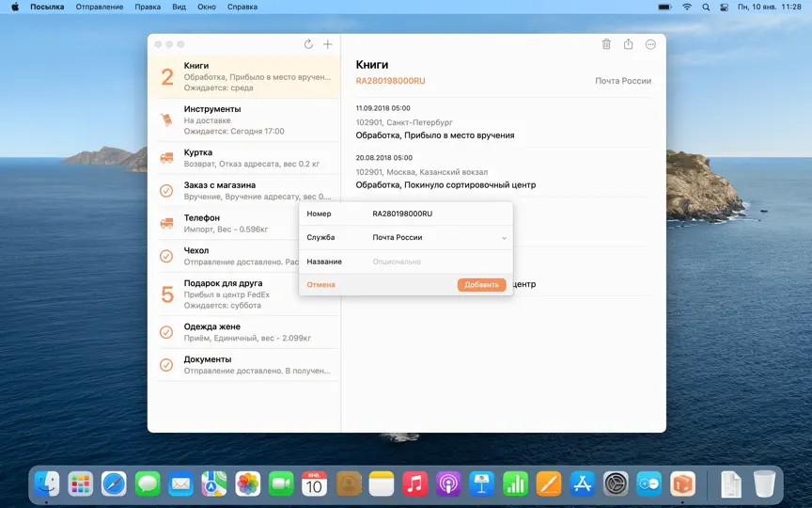The image size is (812, 508).
Task: Open Keynote from the Dock
Action: pos(481,484)
